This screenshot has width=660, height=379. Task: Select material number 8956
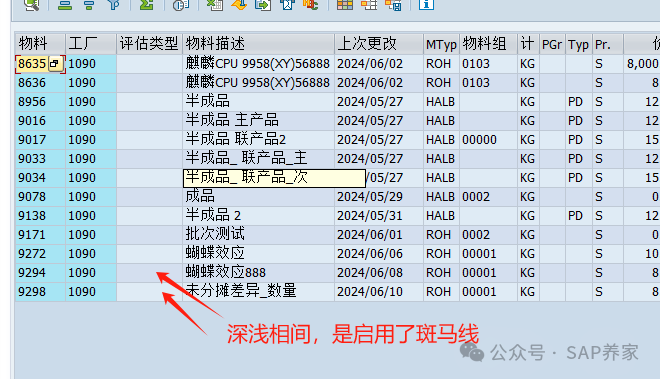(x=32, y=102)
